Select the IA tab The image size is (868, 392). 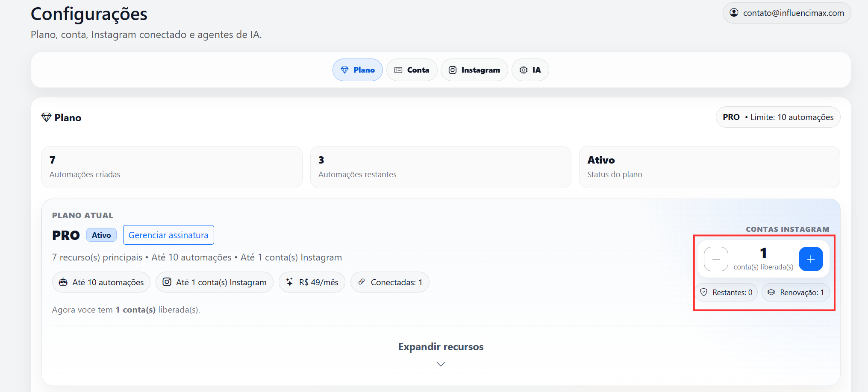pos(530,70)
